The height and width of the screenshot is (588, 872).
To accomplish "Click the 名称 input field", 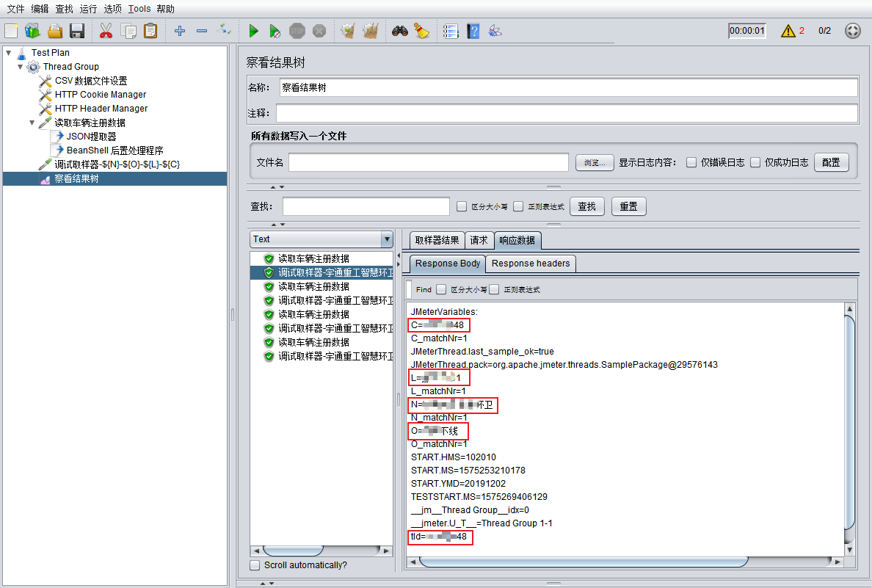I will pos(568,87).
